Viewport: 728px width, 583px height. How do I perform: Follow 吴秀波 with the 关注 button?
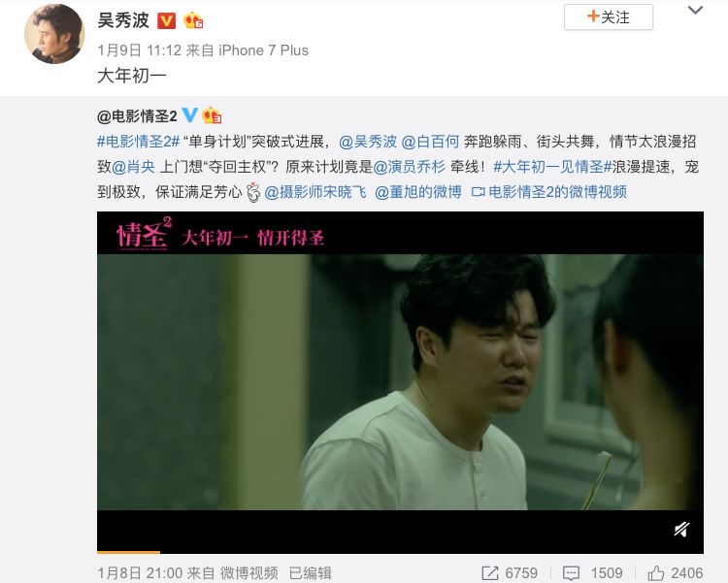pyautogui.click(x=609, y=17)
